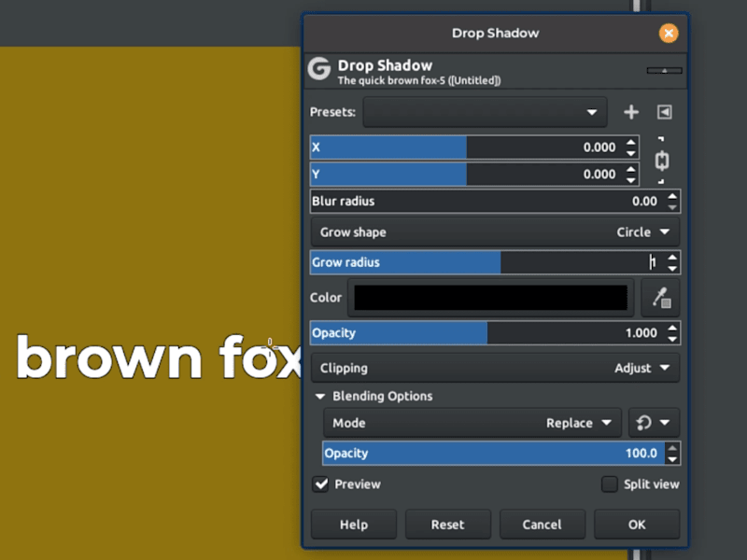Click the GEGL logo icon in header

tap(319, 68)
